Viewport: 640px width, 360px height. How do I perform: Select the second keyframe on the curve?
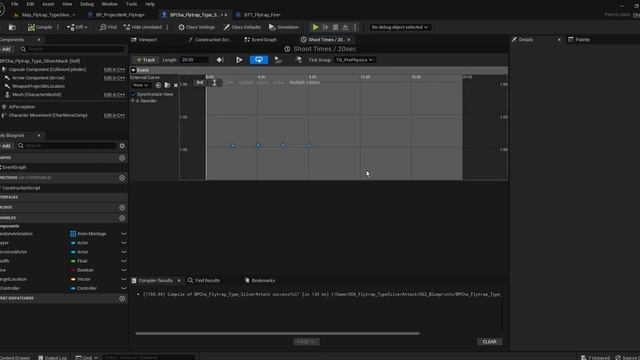[258, 146]
